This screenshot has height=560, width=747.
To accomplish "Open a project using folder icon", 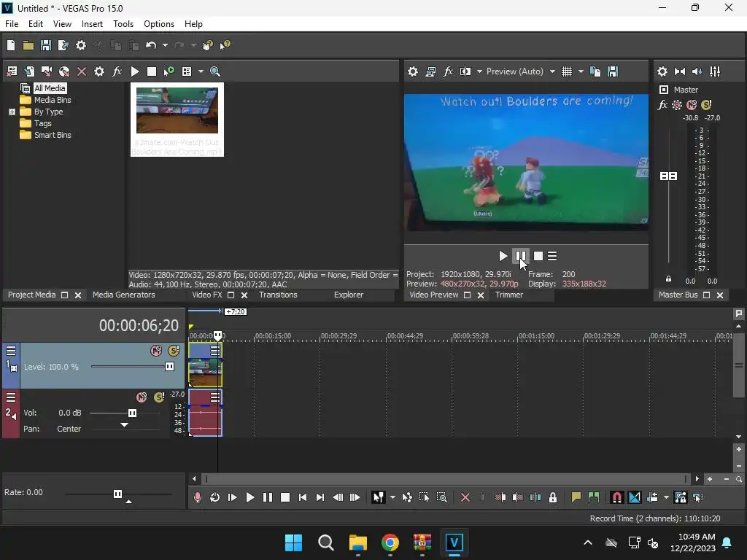I will [28, 45].
